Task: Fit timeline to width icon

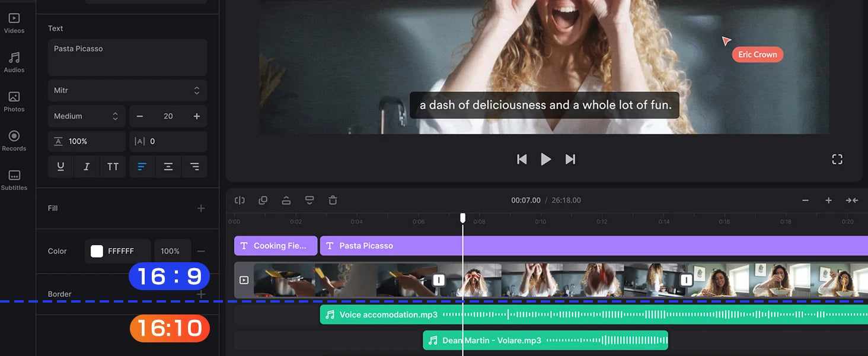Action: point(852,201)
